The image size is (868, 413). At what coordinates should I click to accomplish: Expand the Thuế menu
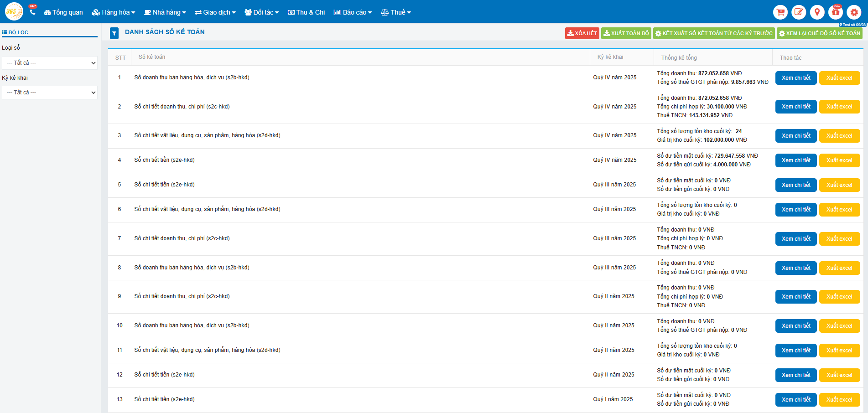pyautogui.click(x=396, y=12)
